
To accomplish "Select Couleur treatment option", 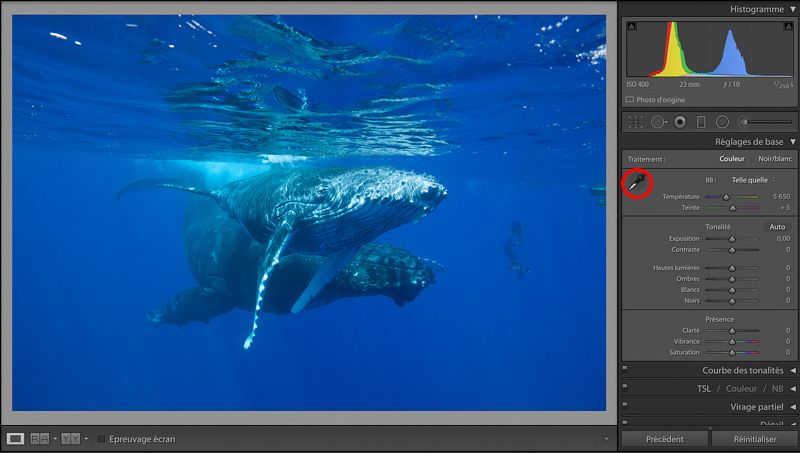I will 732,159.
